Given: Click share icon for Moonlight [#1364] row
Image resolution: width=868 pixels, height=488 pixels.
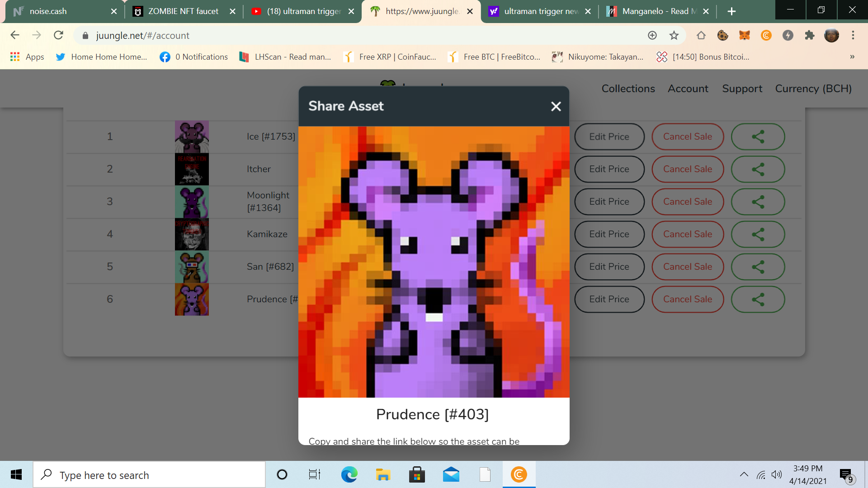Looking at the screenshot, I should point(758,202).
